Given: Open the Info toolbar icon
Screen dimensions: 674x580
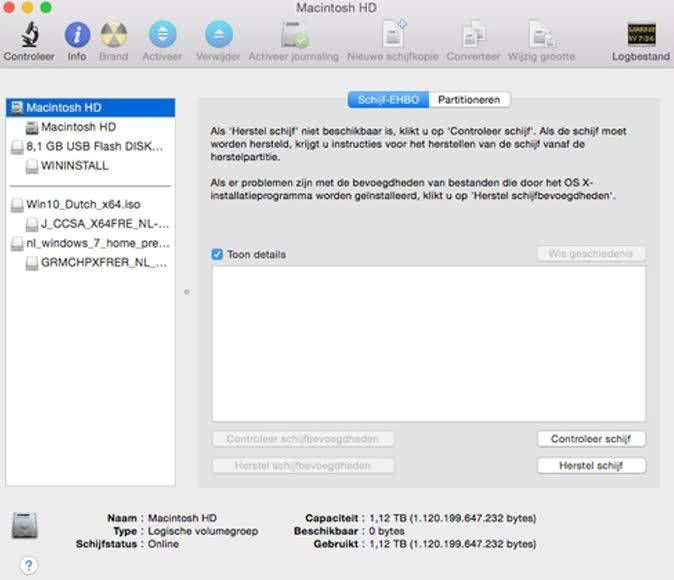Looking at the screenshot, I should 77,35.
